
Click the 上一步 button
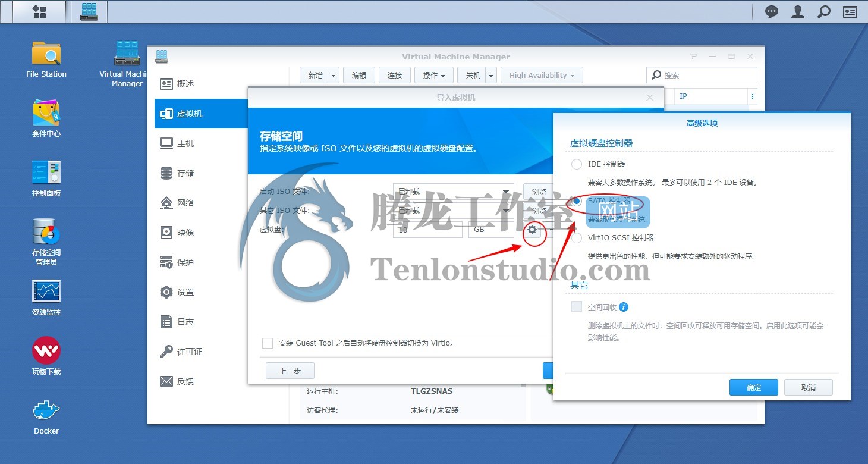pyautogui.click(x=290, y=371)
